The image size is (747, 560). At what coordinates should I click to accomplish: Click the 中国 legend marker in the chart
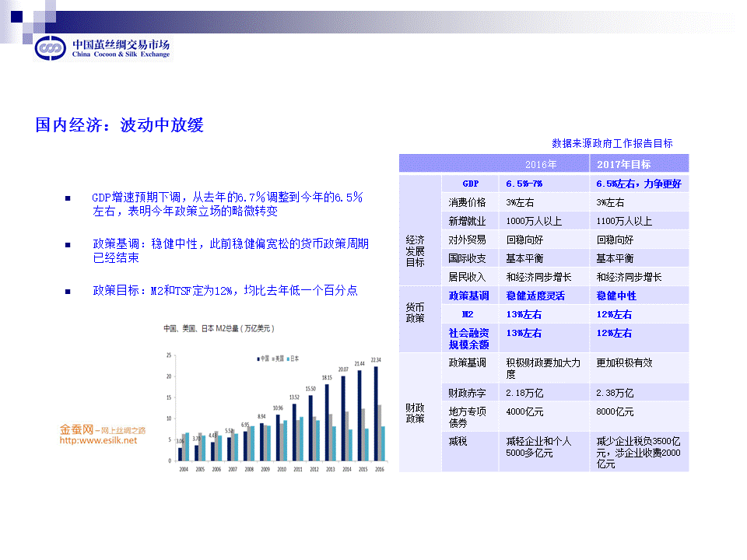(258, 359)
